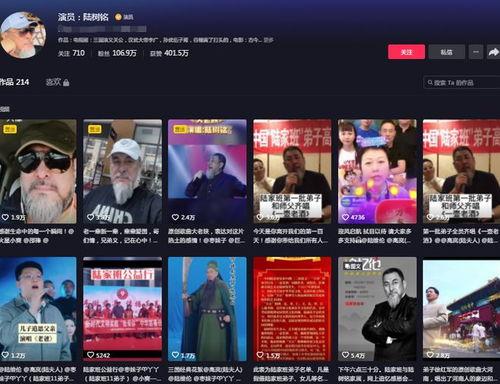Click caption starting 原创歌曲大老铁

click(x=206, y=236)
